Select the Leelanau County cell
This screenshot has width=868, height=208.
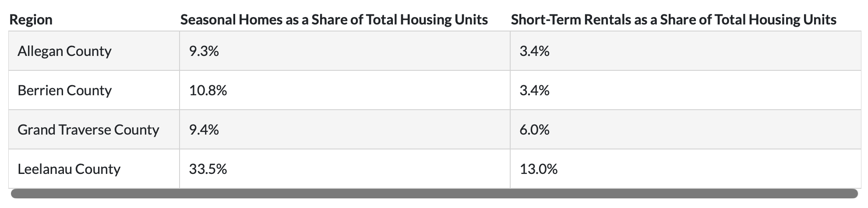click(x=69, y=169)
